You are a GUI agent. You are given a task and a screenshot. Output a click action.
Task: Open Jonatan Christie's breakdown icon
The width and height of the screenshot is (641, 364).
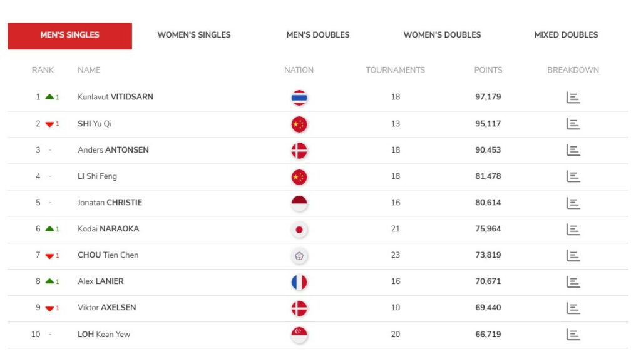click(x=573, y=203)
